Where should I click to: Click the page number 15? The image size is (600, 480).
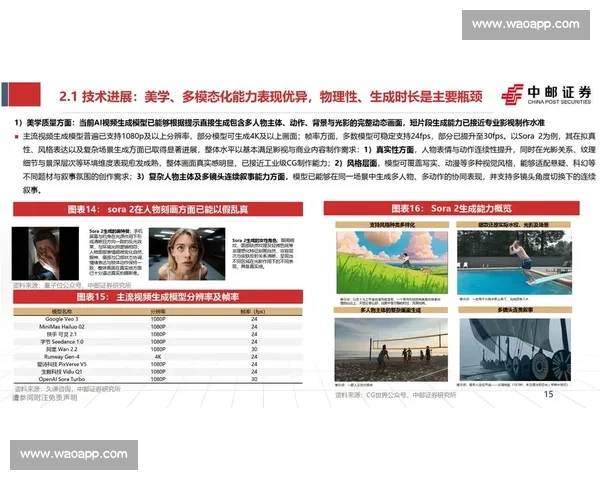[x=548, y=394]
